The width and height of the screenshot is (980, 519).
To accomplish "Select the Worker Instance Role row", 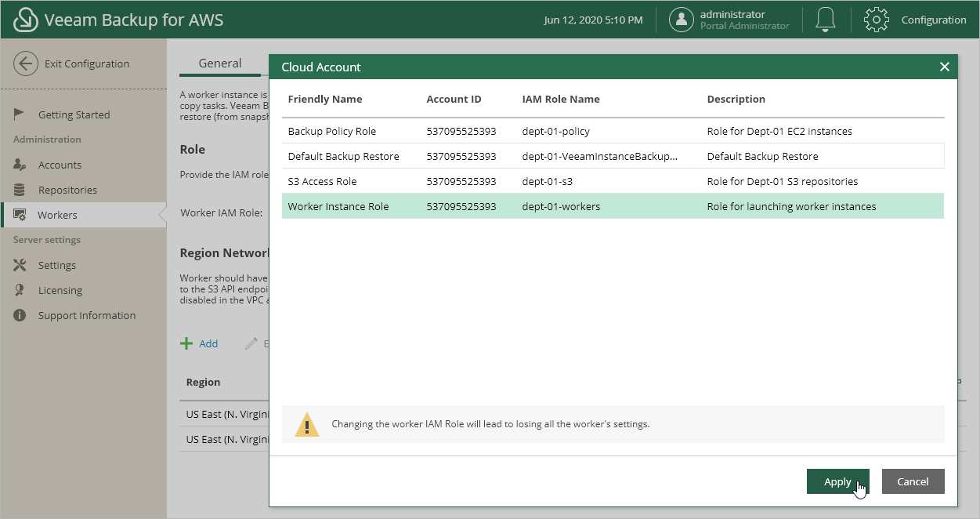I will 613,206.
